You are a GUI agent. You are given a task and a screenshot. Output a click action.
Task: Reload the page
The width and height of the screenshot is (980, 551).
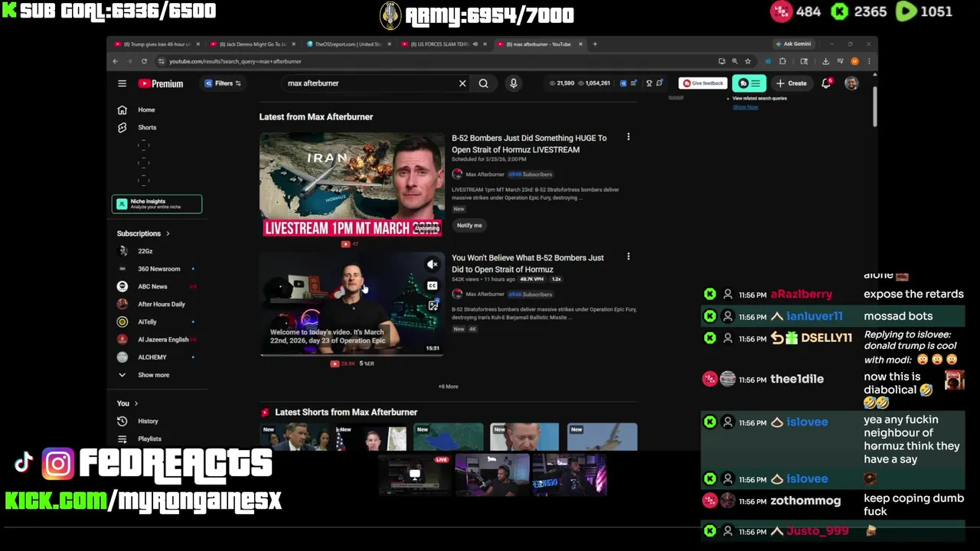point(143,61)
